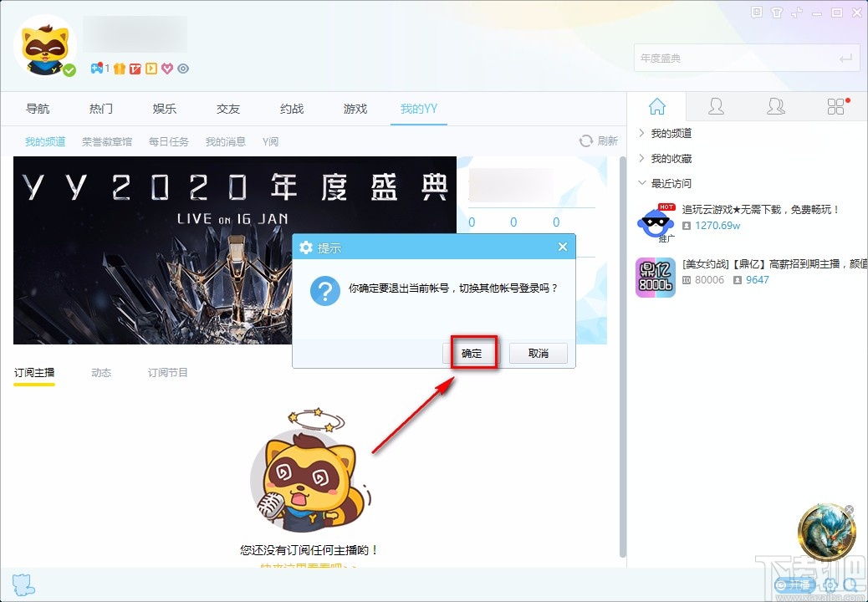Submit search with the return-arrow icon

(x=845, y=58)
